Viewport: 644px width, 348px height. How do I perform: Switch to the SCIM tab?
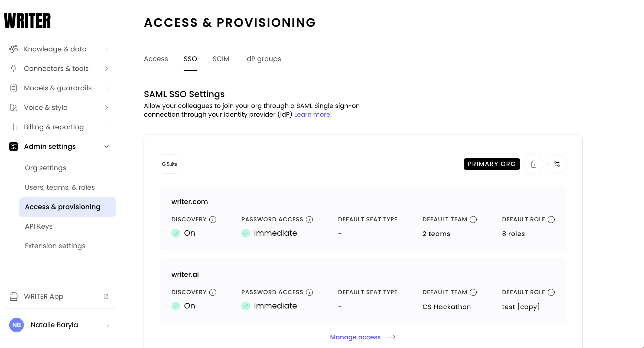tap(221, 59)
